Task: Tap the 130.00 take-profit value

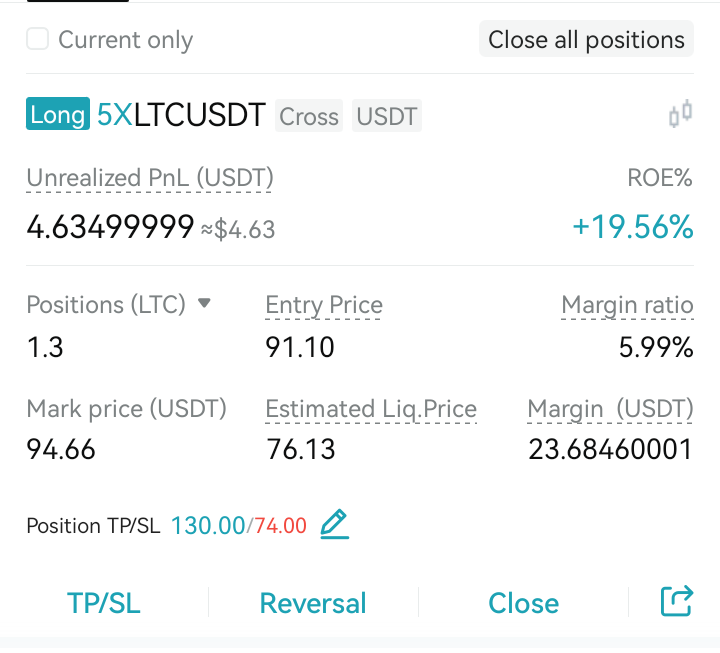Action: click(208, 525)
